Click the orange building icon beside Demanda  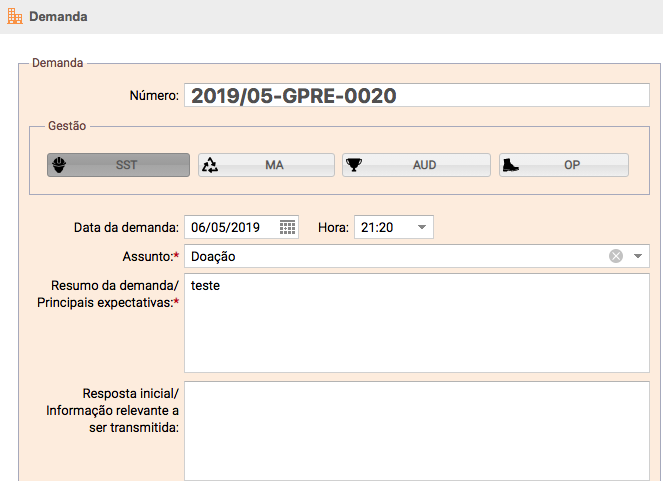(15, 16)
